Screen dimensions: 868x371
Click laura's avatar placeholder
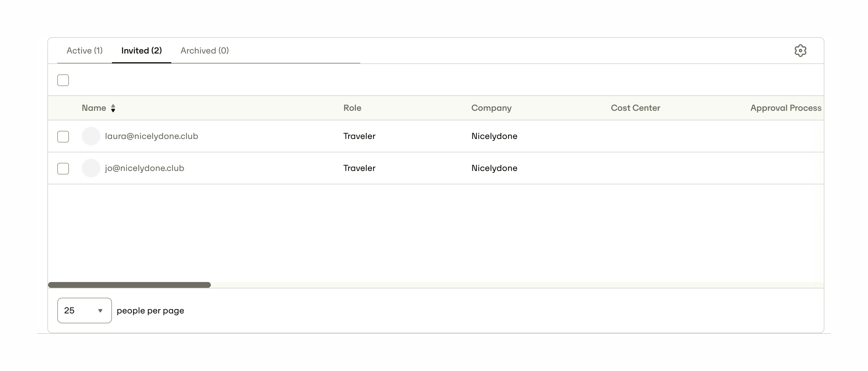point(91,136)
